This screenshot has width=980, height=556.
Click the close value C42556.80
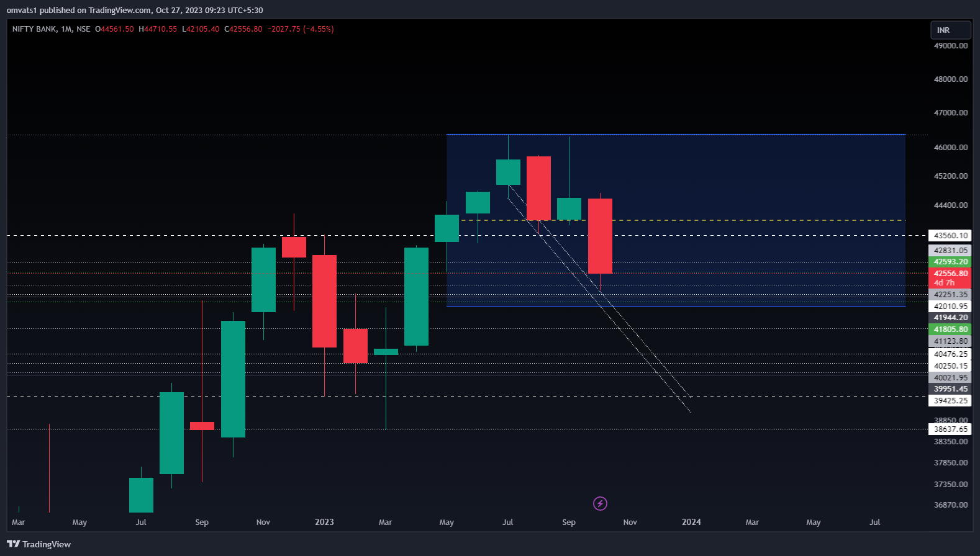[x=243, y=29]
